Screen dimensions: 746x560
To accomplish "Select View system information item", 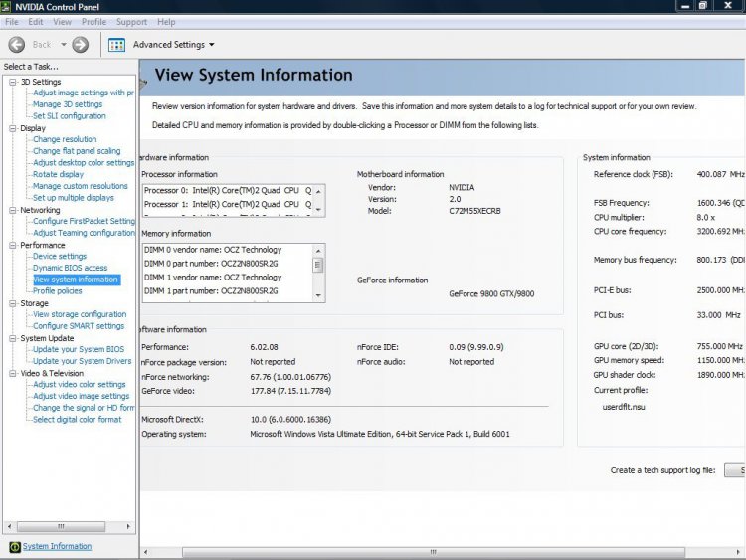I will point(77,280).
